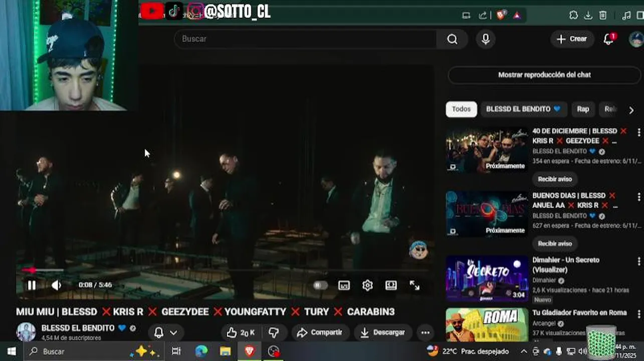Image resolution: width=644 pixels, height=361 pixels.
Task: Open the account avatar menu
Action: coord(636,39)
